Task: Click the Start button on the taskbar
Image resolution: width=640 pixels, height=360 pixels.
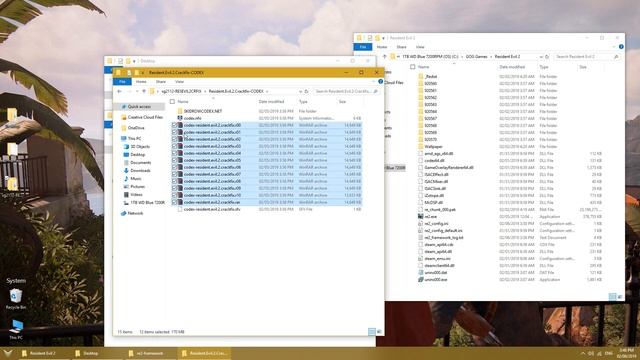Action: click(8, 353)
